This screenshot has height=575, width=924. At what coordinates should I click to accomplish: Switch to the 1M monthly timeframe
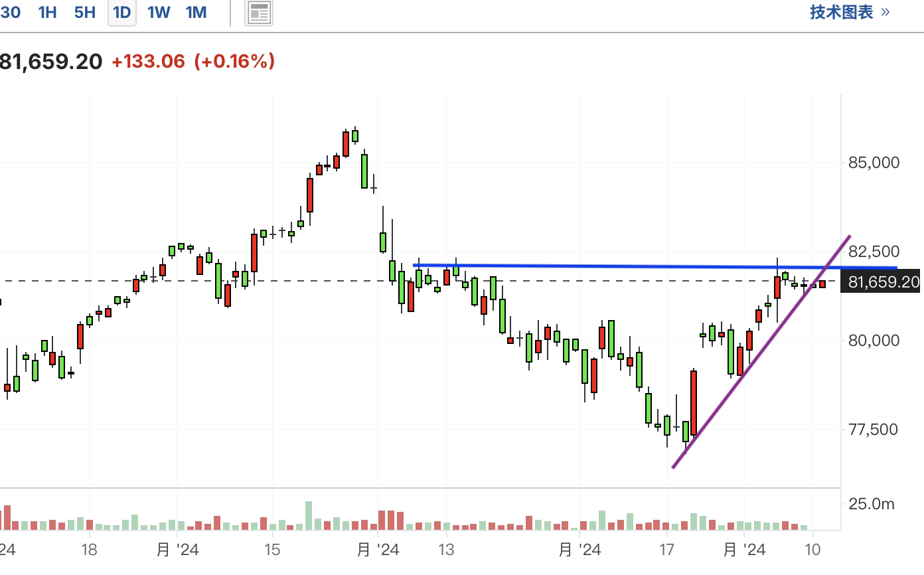pyautogui.click(x=196, y=12)
